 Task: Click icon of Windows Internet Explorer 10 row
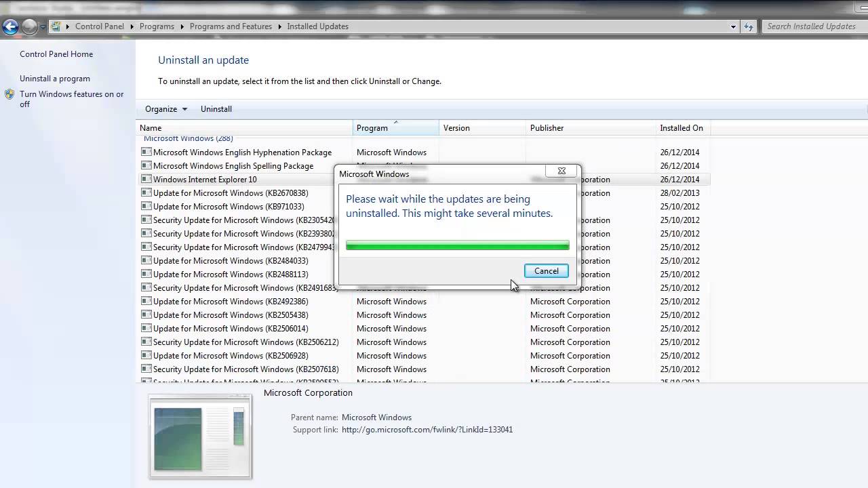[x=146, y=179]
